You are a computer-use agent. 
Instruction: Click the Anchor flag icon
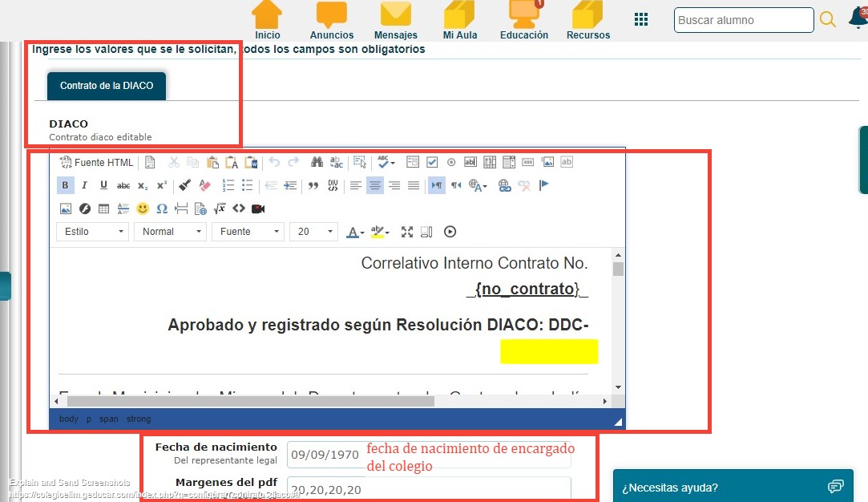tap(543, 185)
